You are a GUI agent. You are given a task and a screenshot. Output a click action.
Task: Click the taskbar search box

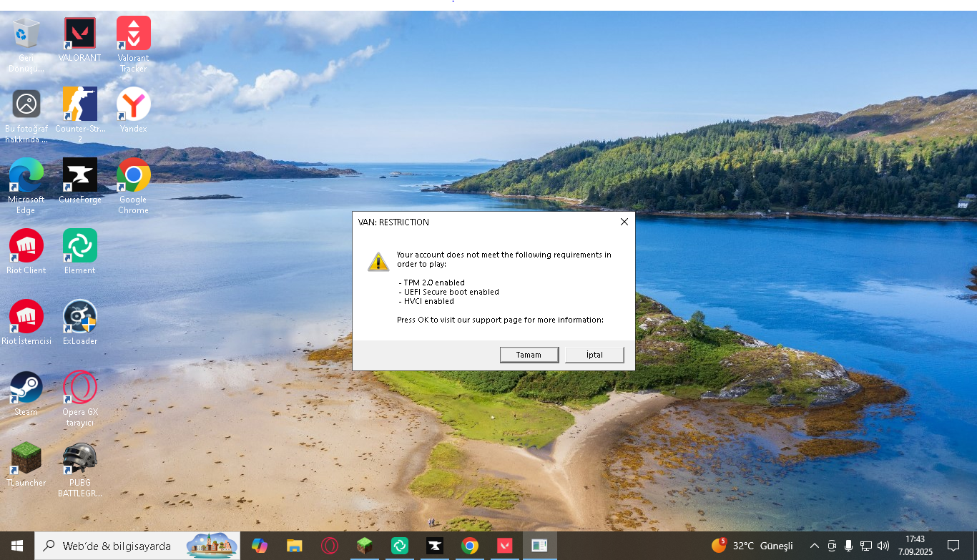(x=137, y=546)
